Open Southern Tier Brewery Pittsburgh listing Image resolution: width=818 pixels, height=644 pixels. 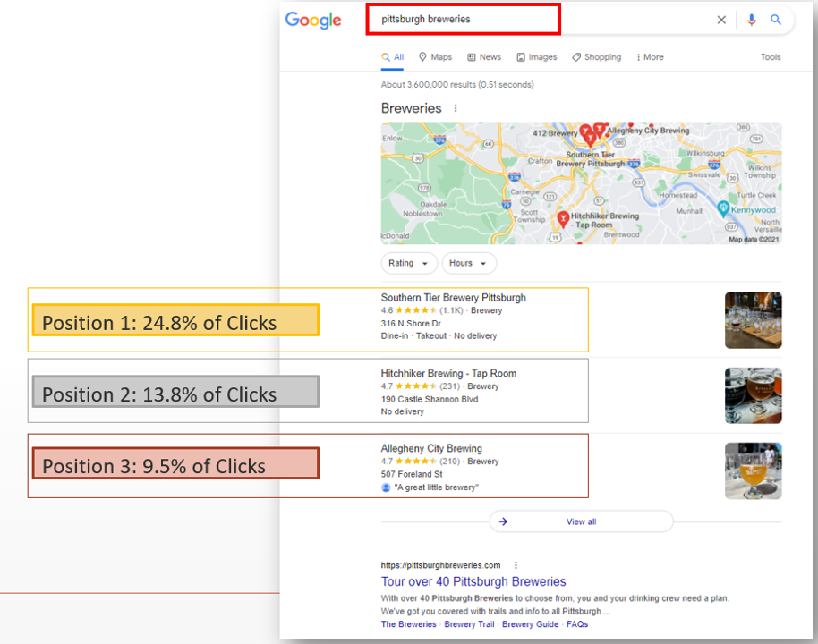454,297
